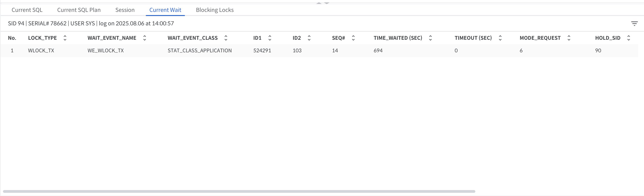Screen dimensions: 644x196
Task: Switch to the Current SQL tab
Action: pyautogui.click(x=27, y=10)
